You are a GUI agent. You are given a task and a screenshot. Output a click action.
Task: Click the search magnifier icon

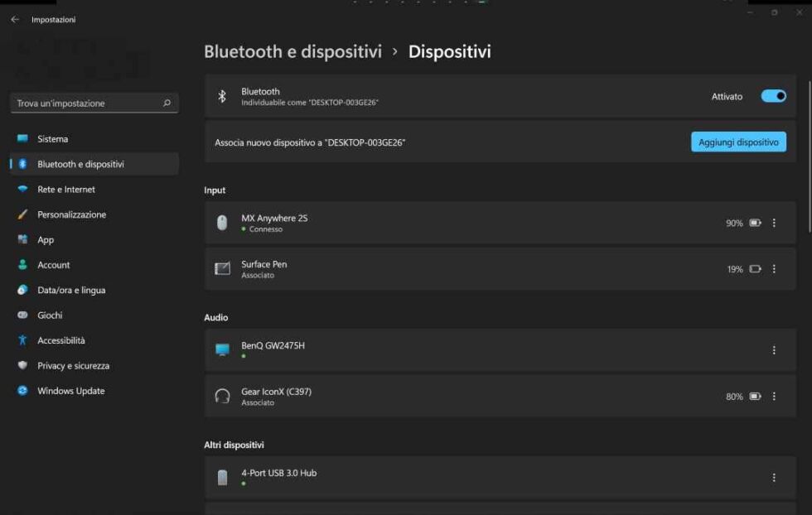click(167, 103)
